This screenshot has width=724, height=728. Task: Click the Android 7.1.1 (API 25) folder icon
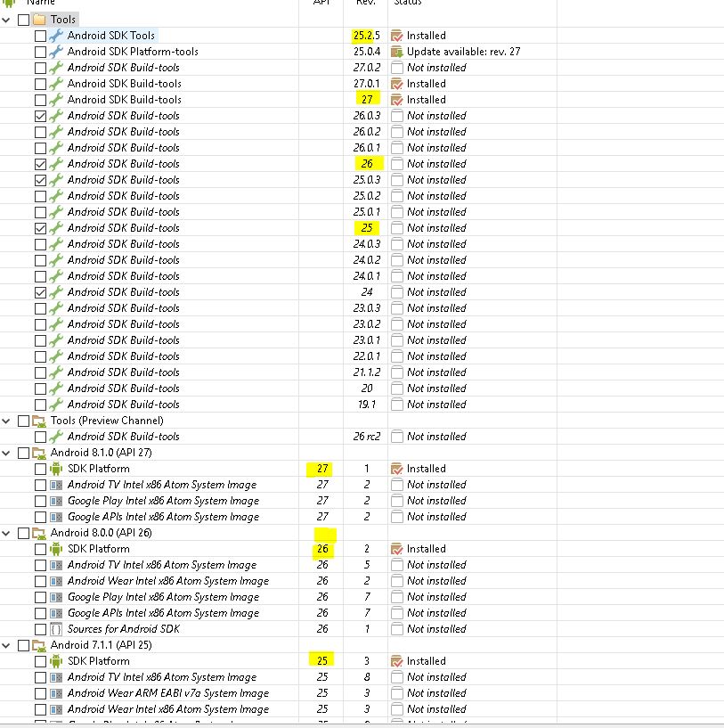(x=40, y=646)
